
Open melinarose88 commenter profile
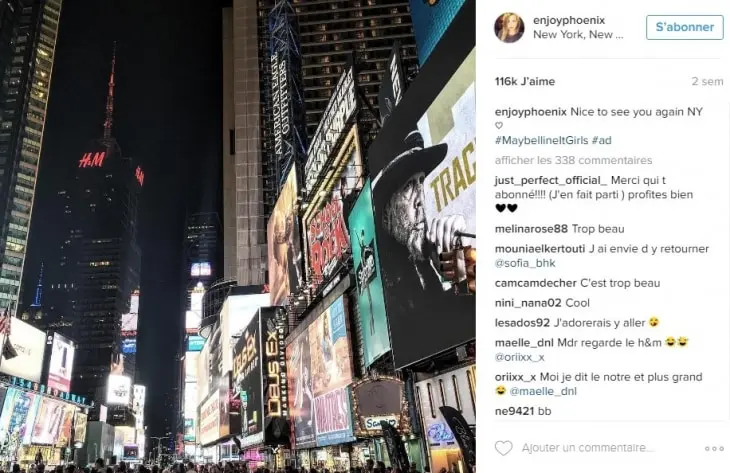[x=531, y=229]
